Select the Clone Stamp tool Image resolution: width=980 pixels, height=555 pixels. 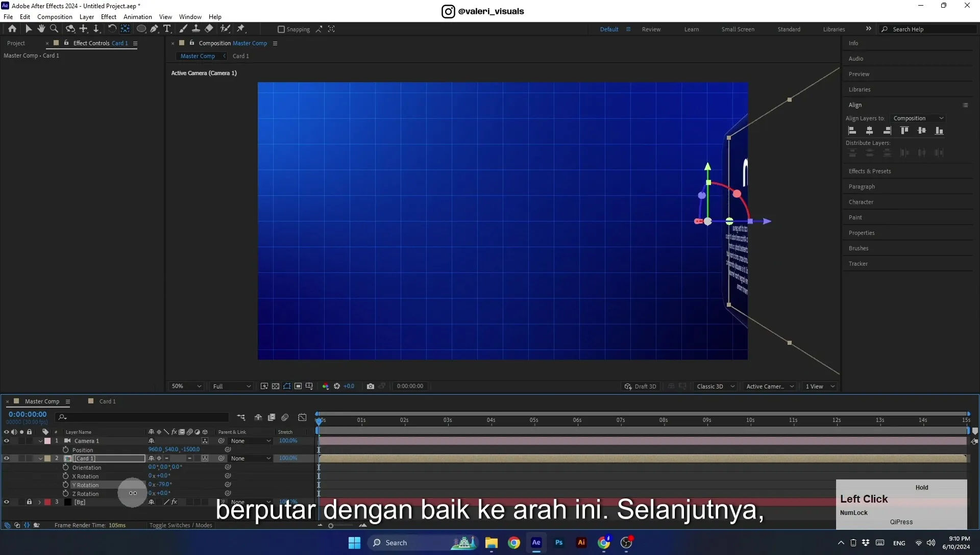pos(196,29)
